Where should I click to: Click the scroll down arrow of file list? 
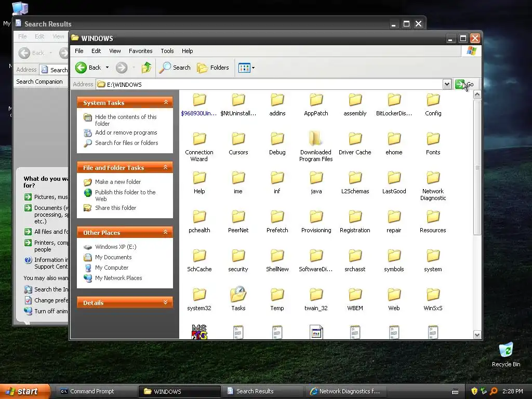click(477, 335)
